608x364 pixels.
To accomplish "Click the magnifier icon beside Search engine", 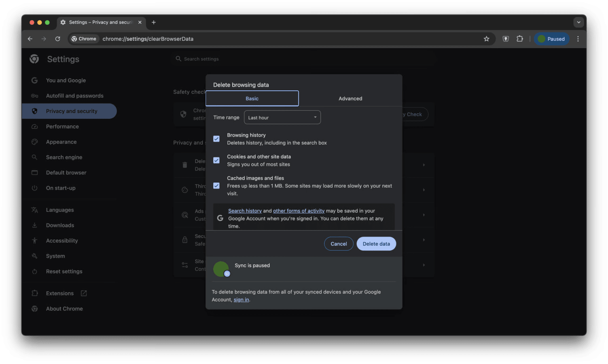I will (x=35, y=157).
